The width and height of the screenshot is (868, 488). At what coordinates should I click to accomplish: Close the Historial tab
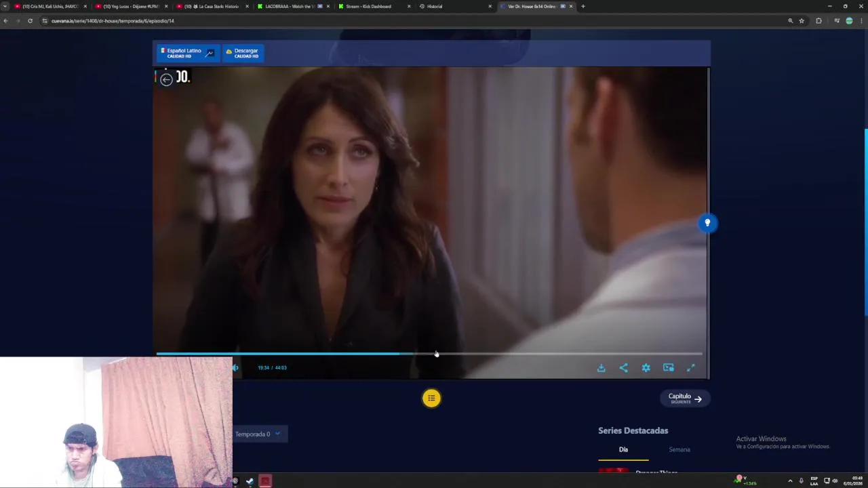[490, 6]
